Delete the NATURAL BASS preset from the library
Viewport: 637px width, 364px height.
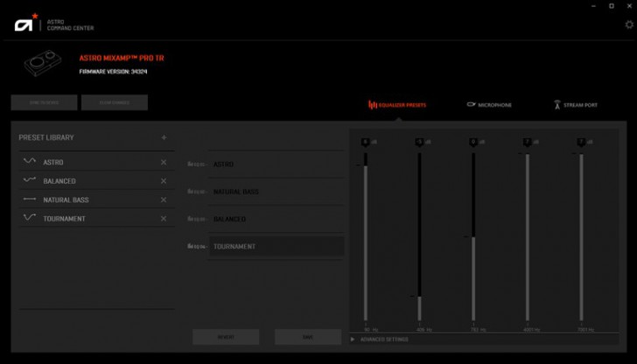tap(164, 199)
